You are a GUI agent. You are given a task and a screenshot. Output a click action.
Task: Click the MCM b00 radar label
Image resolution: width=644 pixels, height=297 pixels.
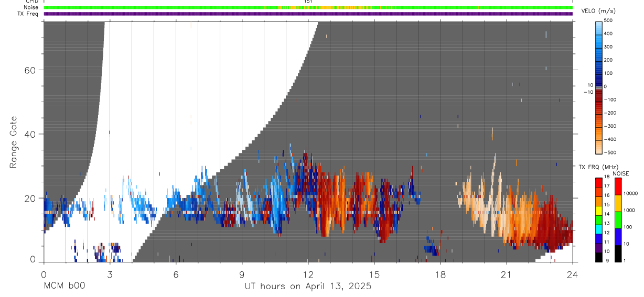(64, 286)
